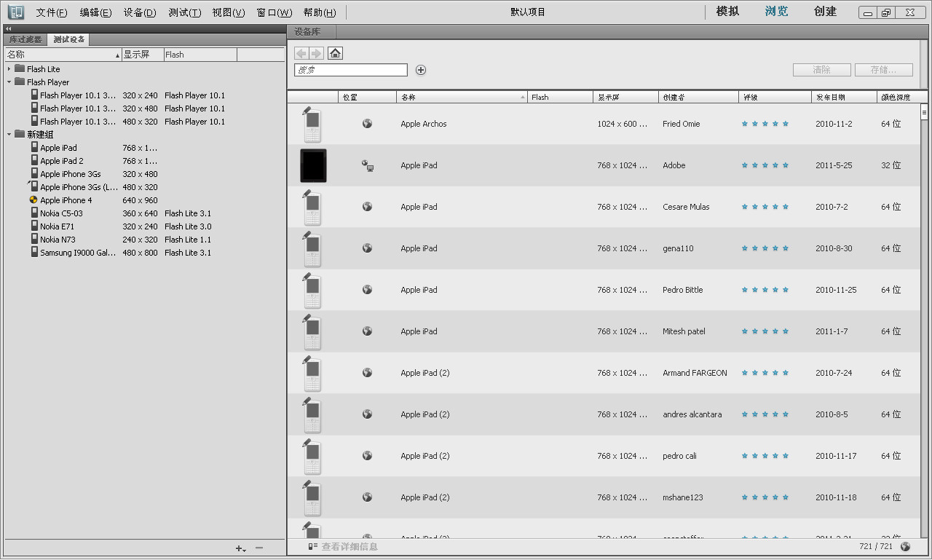Image resolution: width=932 pixels, height=560 pixels.
Task: Collapse left panel with double arrow
Action: (8, 29)
